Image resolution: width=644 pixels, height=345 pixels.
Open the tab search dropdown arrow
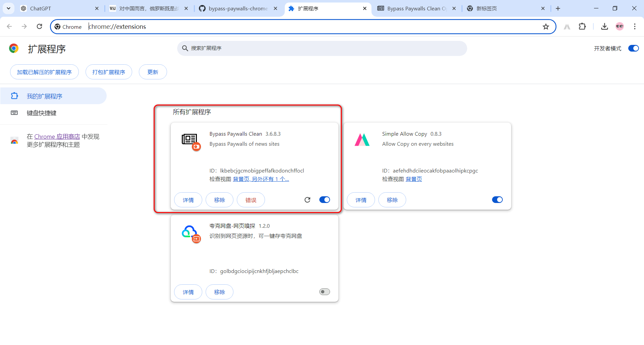[8, 8]
